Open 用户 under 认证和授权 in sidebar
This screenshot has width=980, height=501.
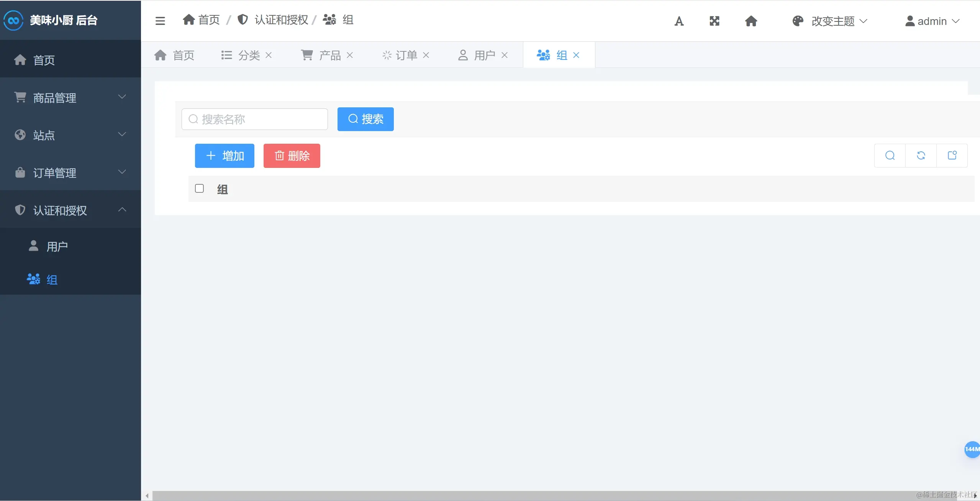point(57,246)
